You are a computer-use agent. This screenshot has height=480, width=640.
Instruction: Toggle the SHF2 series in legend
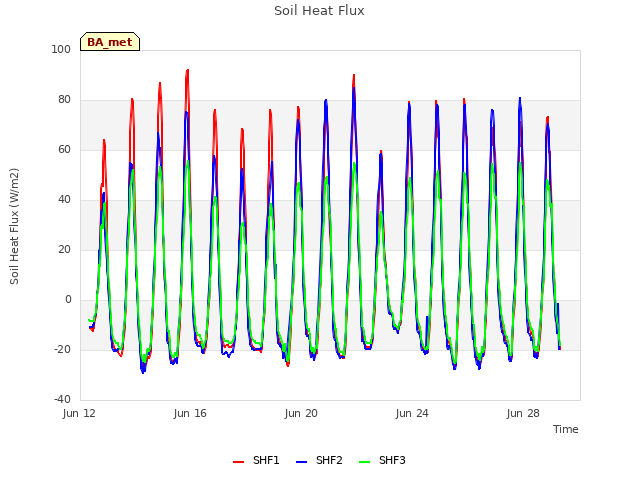point(319,460)
